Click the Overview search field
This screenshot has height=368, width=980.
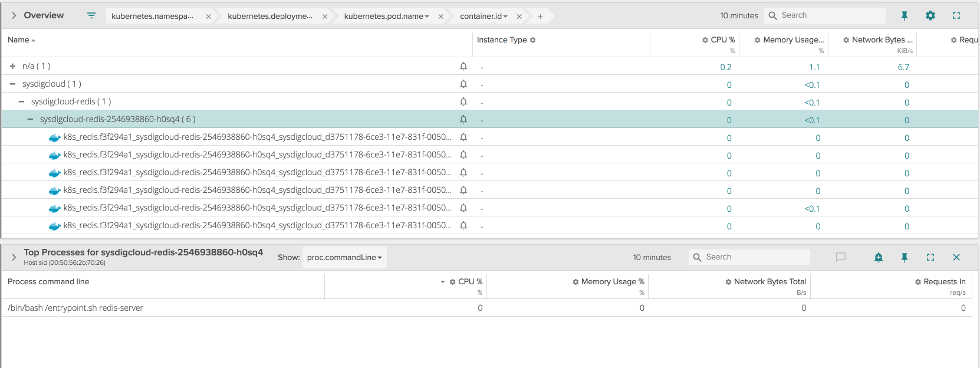point(826,15)
